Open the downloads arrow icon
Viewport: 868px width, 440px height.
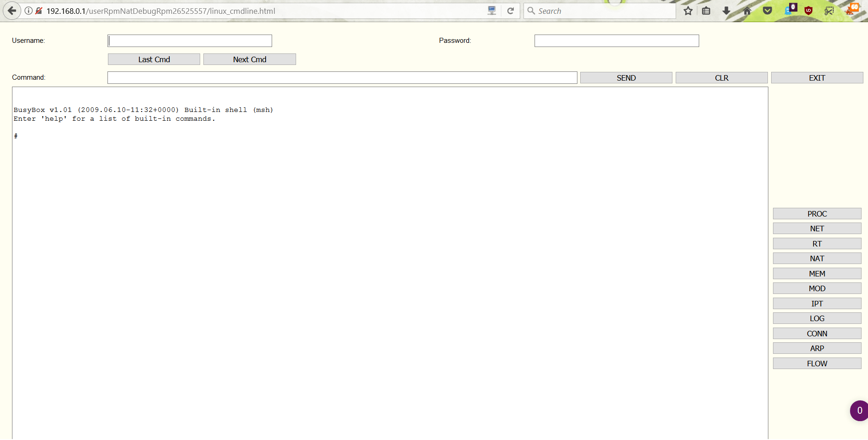pyautogui.click(x=726, y=11)
